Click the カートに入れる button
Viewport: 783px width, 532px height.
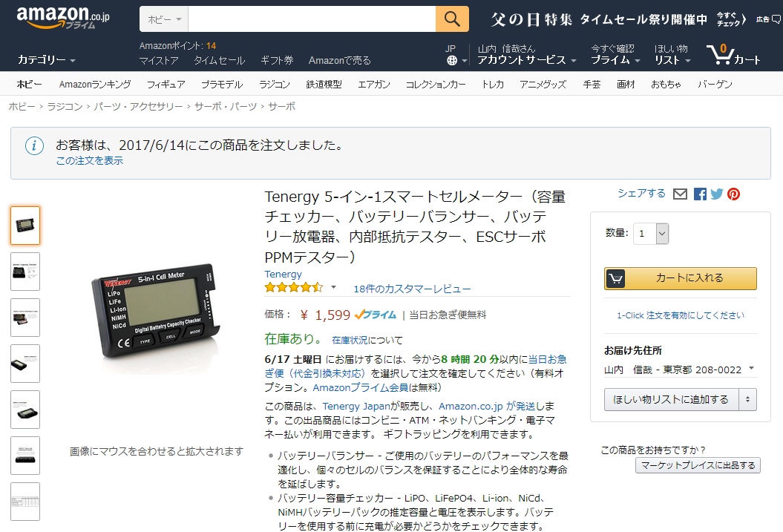680,278
